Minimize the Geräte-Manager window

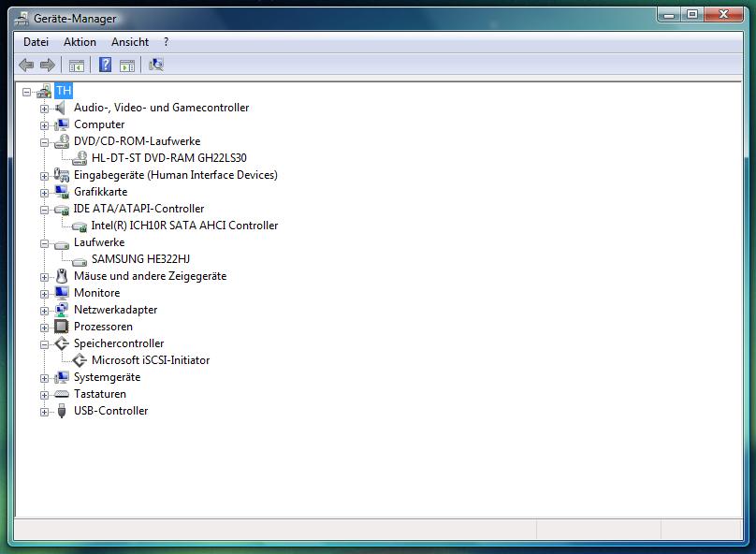[669, 14]
